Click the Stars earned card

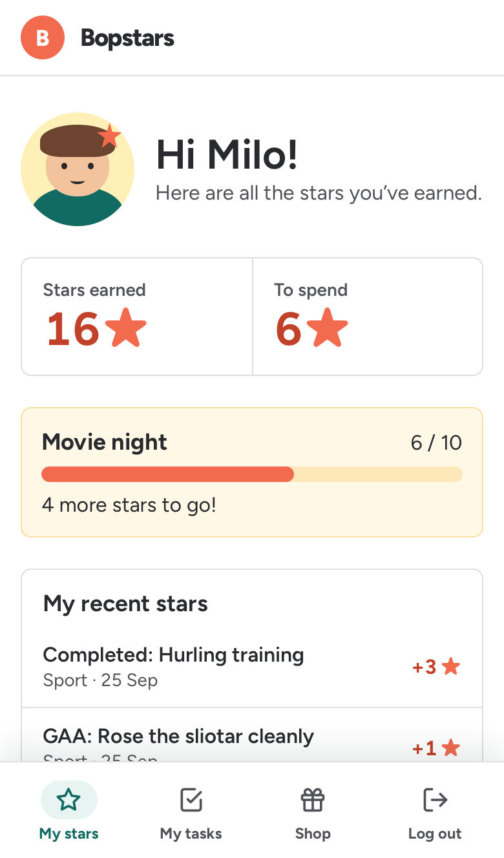pos(137,317)
